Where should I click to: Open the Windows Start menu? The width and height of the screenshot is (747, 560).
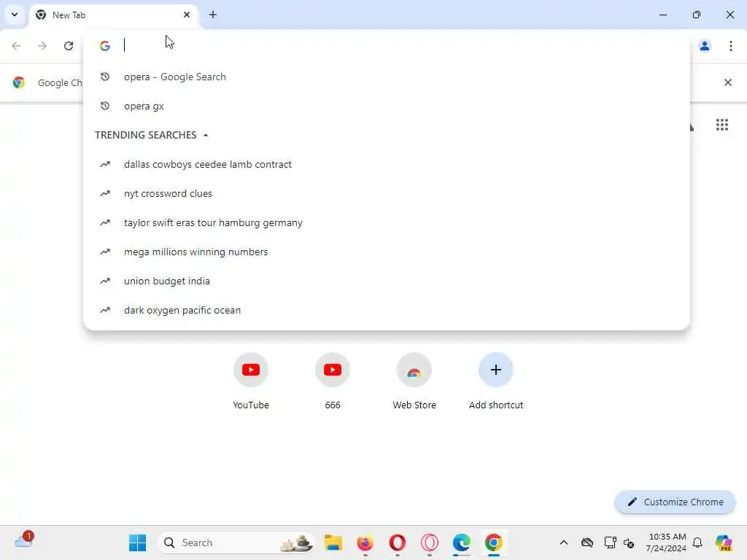[x=138, y=542]
